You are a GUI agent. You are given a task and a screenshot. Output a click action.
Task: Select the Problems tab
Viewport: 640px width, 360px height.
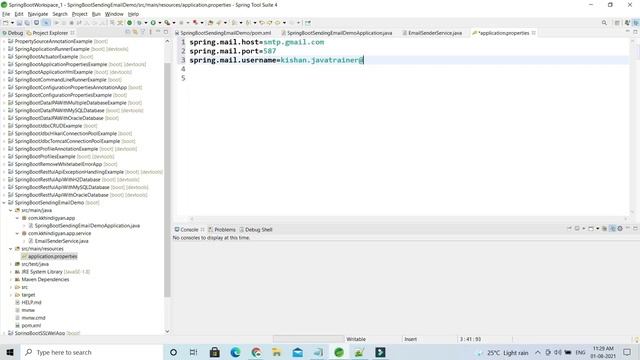(x=222, y=229)
